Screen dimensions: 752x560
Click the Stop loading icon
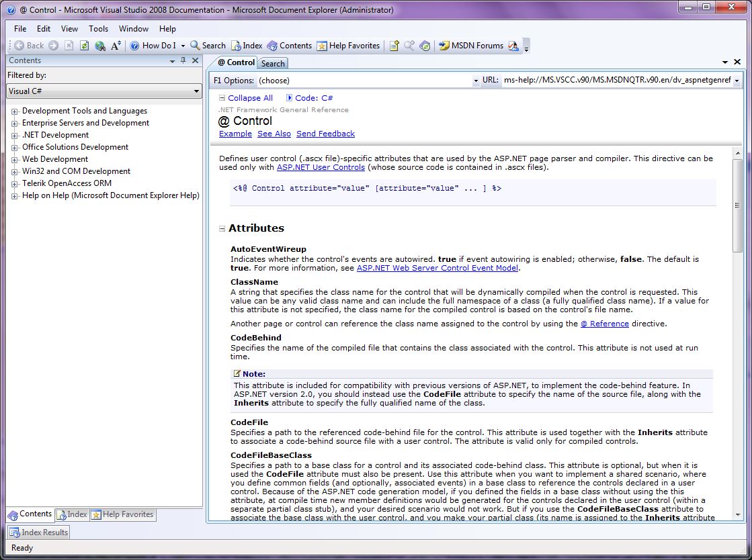69,46
